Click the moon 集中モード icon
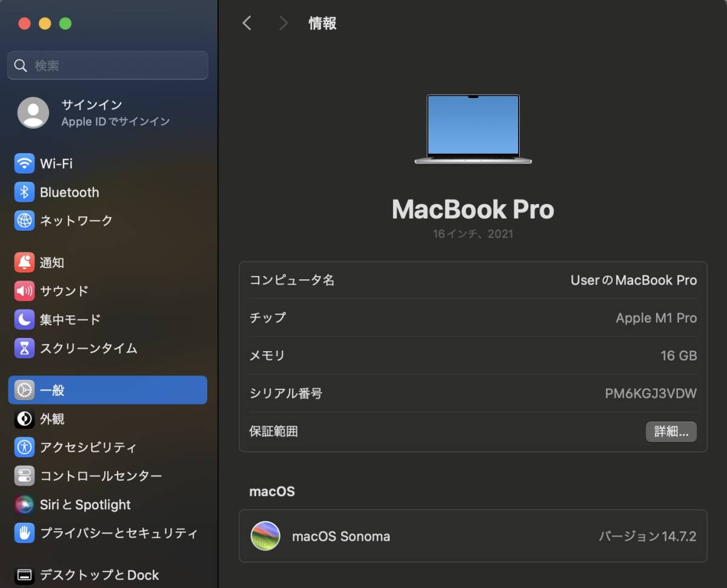The width and height of the screenshot is (727, 588). click(24, 319)
